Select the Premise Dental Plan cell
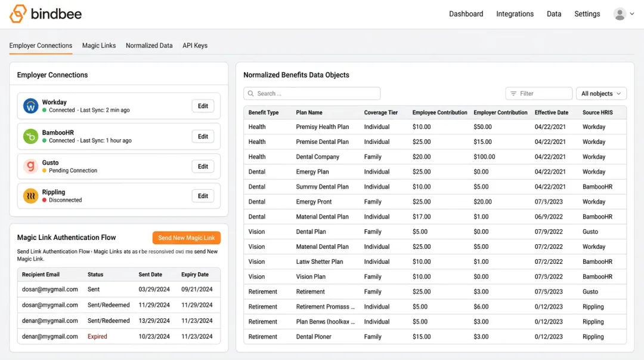This screenshot has height=360, width=644. 322,141
